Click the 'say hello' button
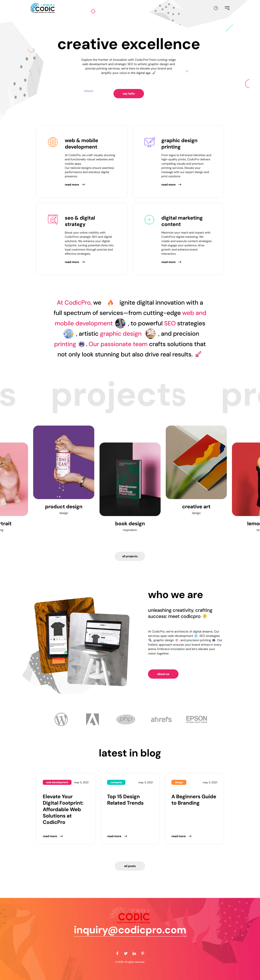Image resolution: width=260 pixels, height=980 pixels. point(129,94)
